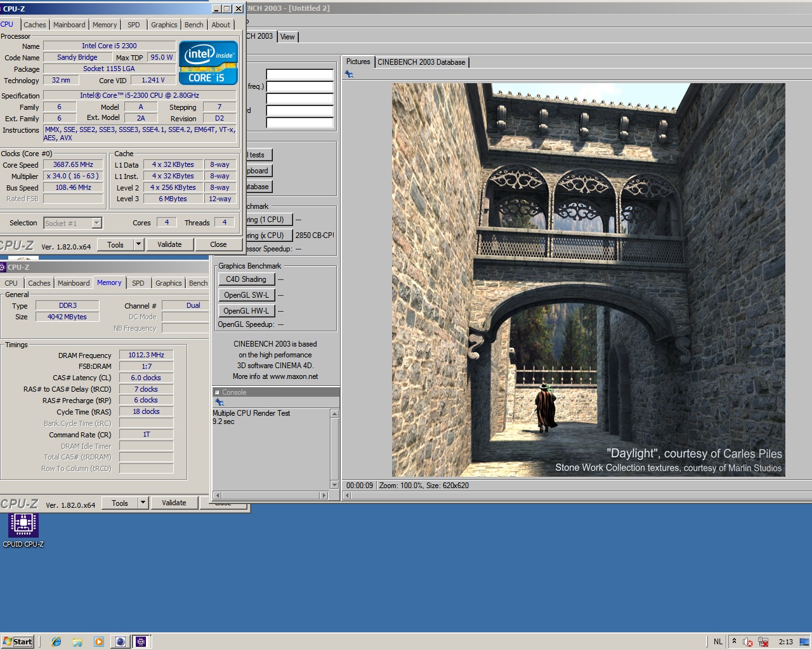The height and width of the screenshot is (650, 812).
Task: Click Validate in top CPU-Z window
Action: [x=169, y=244]
